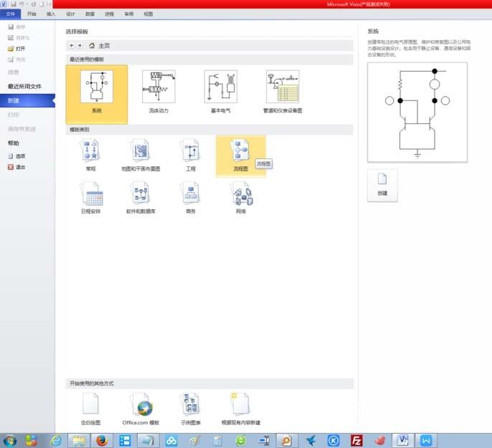Click the Undo icon in quick access toolbar

(22, 4)
